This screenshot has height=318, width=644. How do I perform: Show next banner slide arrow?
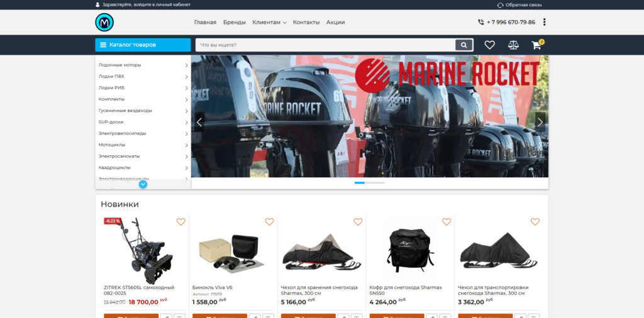point(540,122)
